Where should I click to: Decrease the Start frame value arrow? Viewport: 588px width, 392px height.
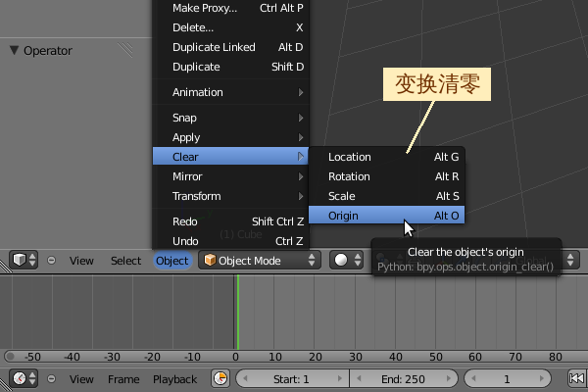[245, 379]
